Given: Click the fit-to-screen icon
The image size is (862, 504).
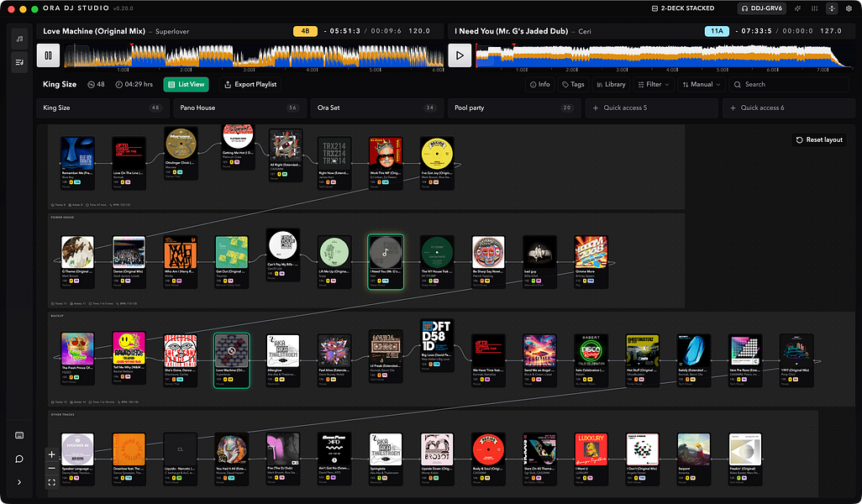Looking at the screenshot, I should 52,482.
